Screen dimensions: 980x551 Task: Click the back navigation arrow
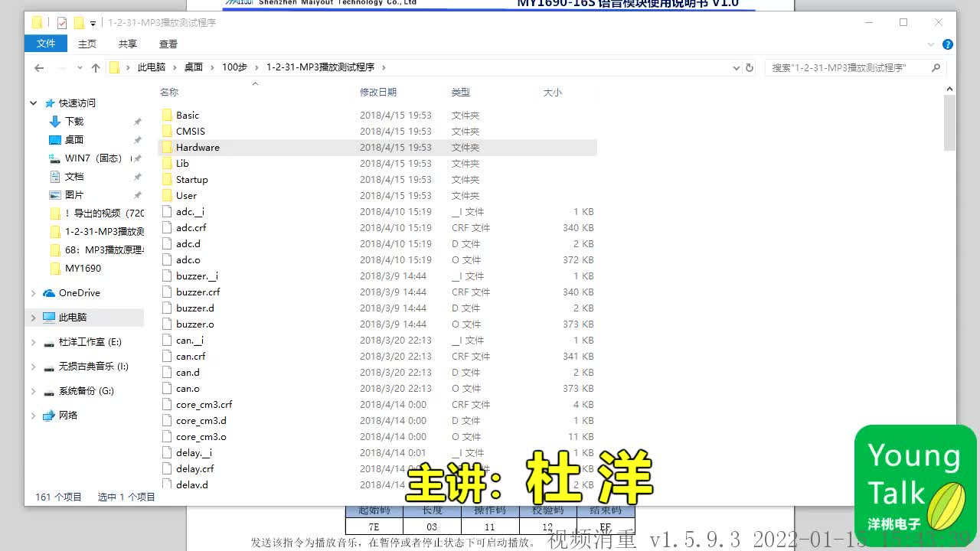[39, 67]
